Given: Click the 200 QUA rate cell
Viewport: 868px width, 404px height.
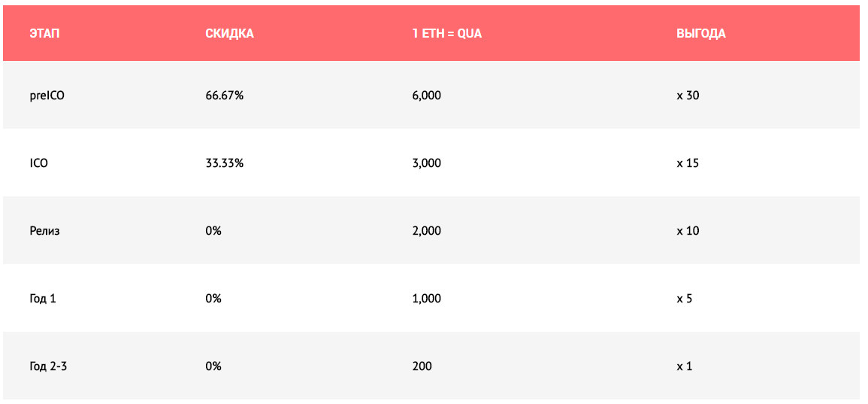Looking at the screenshot, I should pyautogui.click(x=422, y=366).
